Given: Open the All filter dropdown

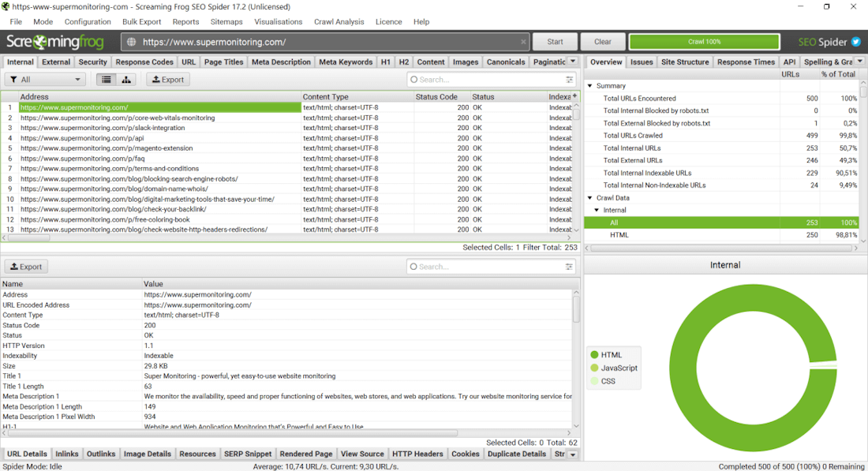Looking at the screenshot, I should coord(45,80).
